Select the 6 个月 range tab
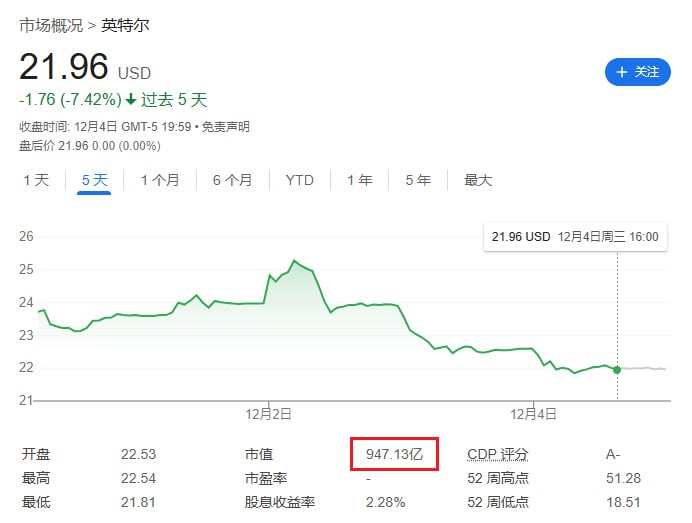 (x=232, y=180)
